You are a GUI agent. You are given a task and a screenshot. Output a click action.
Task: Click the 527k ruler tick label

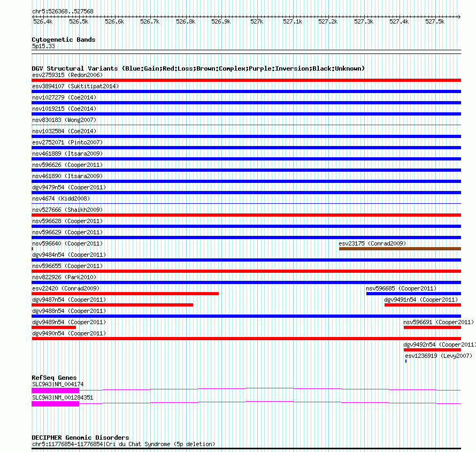pyautogui.click(x=257, y=21)
